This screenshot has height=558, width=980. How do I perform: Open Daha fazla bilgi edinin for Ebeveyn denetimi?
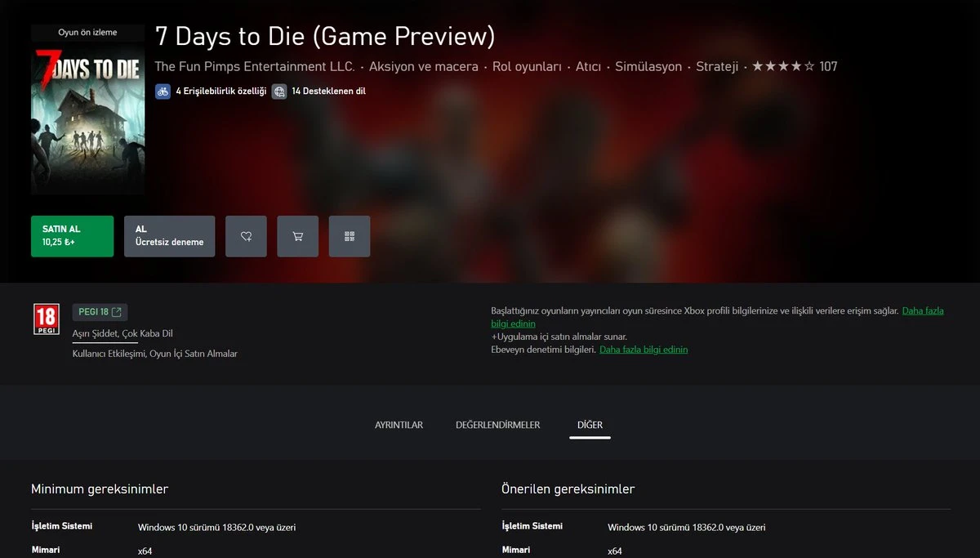[x=644, y=350]
